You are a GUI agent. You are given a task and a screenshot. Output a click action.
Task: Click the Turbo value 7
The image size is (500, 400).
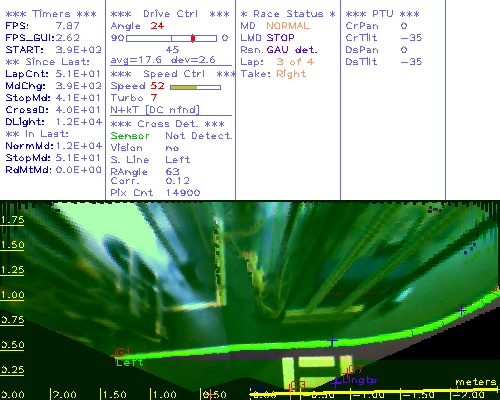coord(154,98)
